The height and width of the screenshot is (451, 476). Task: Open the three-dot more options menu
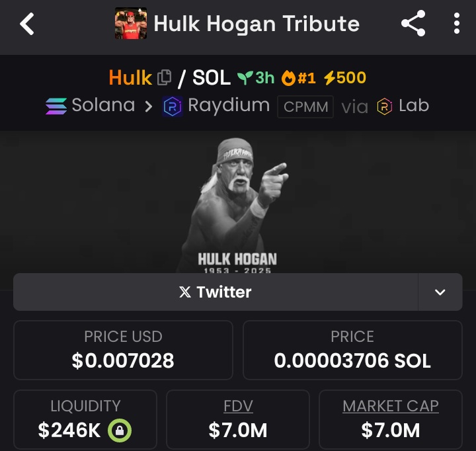click(457, 23)
